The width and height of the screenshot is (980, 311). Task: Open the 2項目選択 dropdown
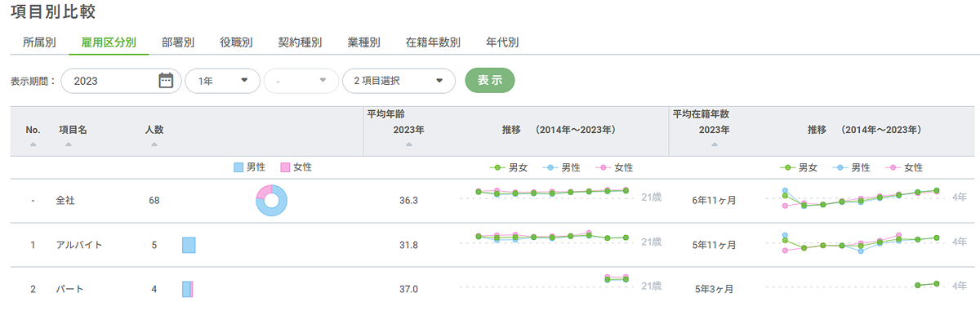coord(399,81)
